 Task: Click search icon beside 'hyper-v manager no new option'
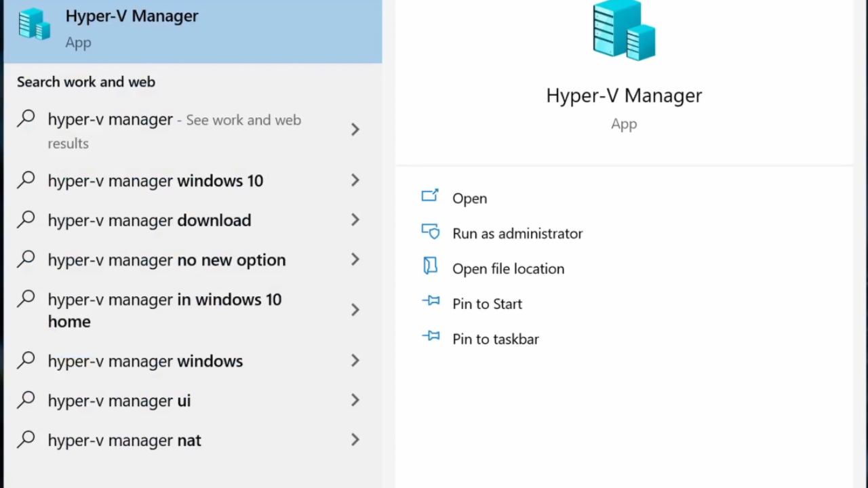[26, 258]
